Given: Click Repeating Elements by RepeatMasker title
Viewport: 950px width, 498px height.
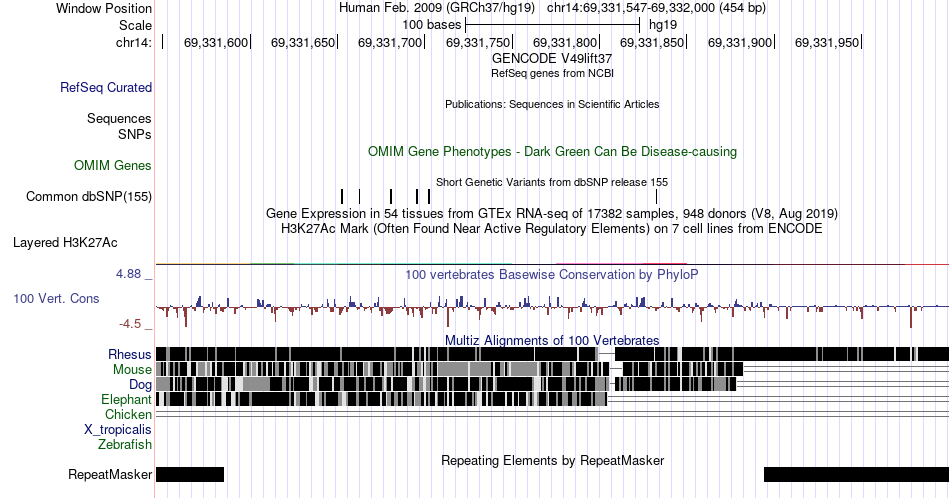Looking at the screenshot, I should [x=552, y=460].
